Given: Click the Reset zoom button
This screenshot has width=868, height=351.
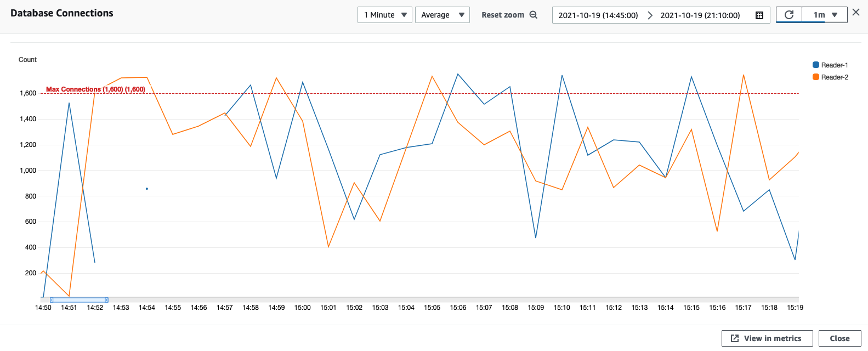Looking at the screenshot, I should point(503,15).
